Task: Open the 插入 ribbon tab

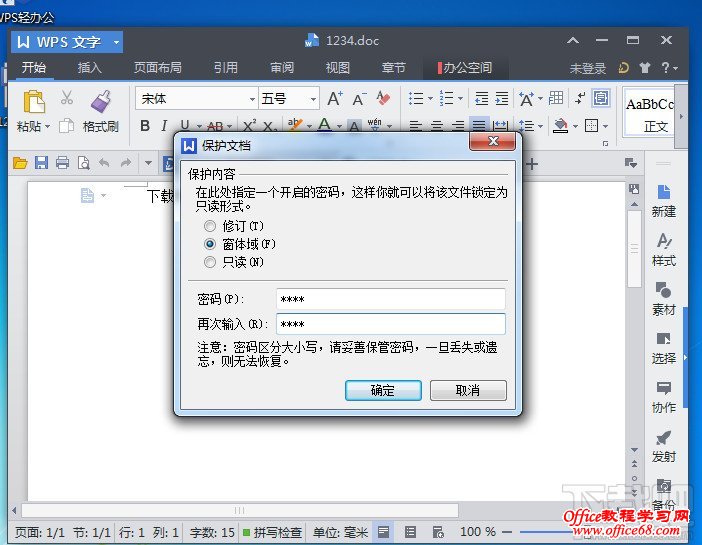Action: (89, 68)
